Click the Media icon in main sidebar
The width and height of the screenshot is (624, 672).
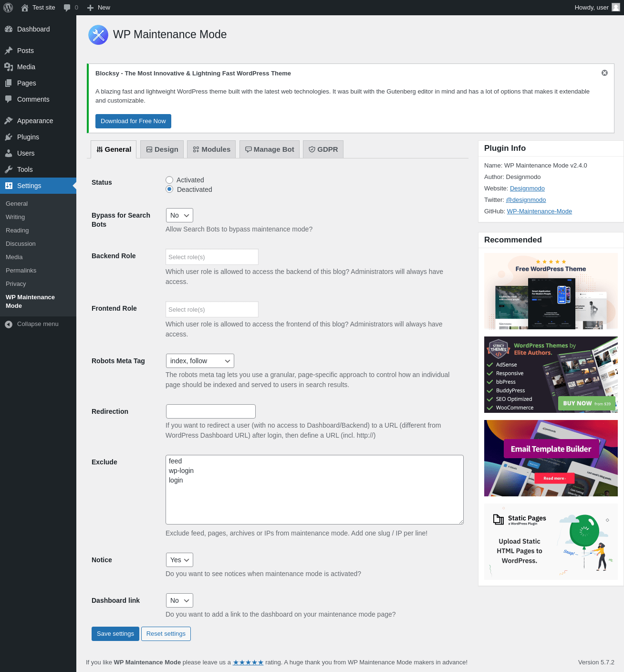click(x=9, y=67)
